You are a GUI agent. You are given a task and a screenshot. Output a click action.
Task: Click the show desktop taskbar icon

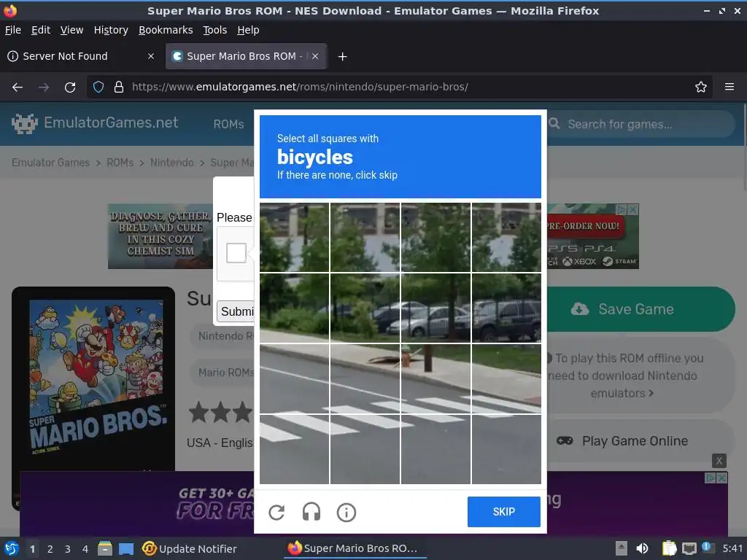click(x=125, y=548)
